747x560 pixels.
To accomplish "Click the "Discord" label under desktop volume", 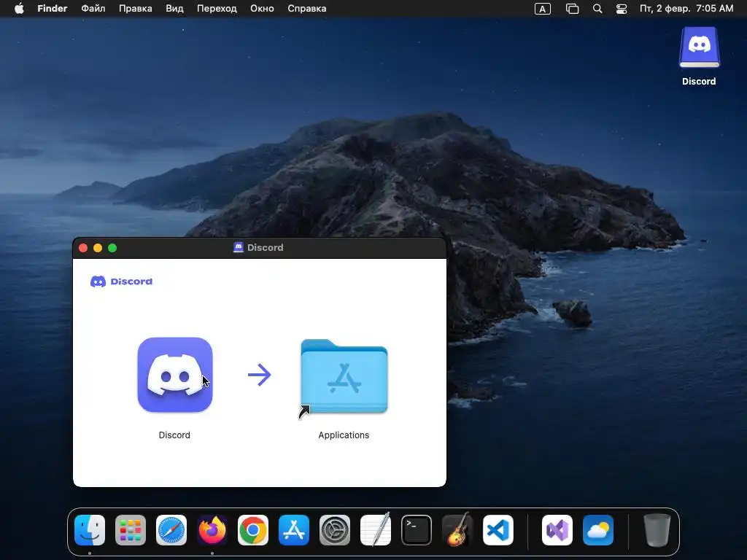I will pos(699,82).
